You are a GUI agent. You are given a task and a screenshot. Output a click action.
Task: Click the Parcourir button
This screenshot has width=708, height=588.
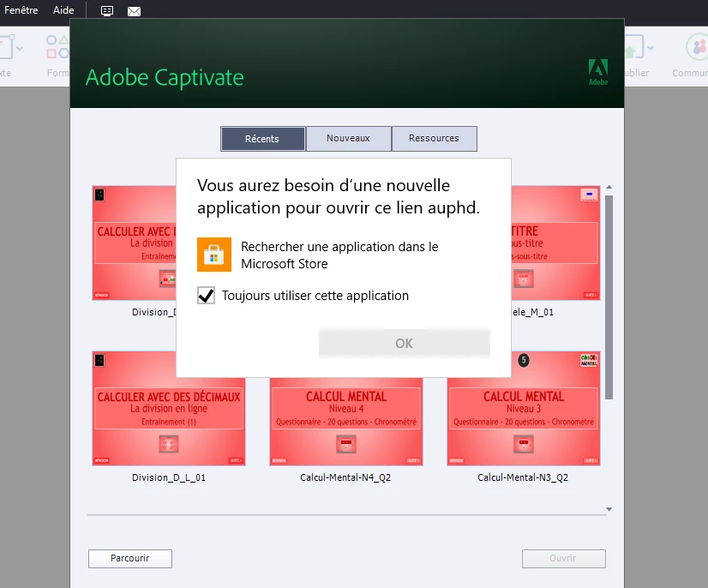[130, 558]
